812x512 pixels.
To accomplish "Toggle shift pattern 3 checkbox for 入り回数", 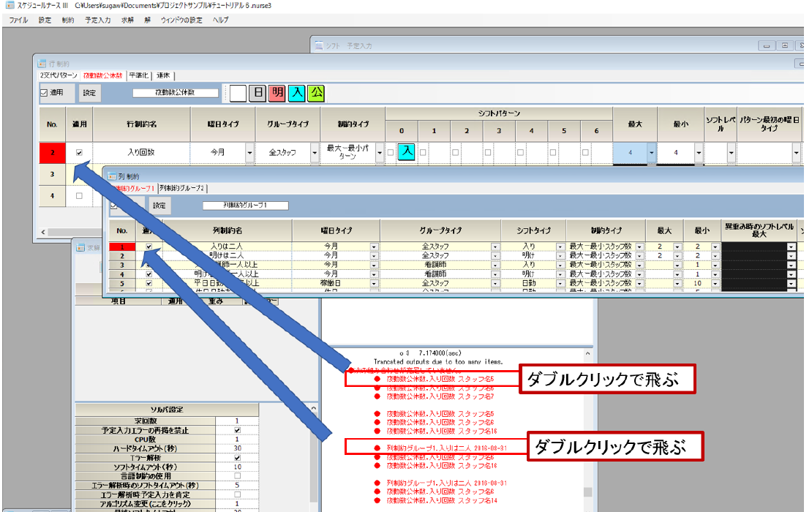I will (488, 153).
